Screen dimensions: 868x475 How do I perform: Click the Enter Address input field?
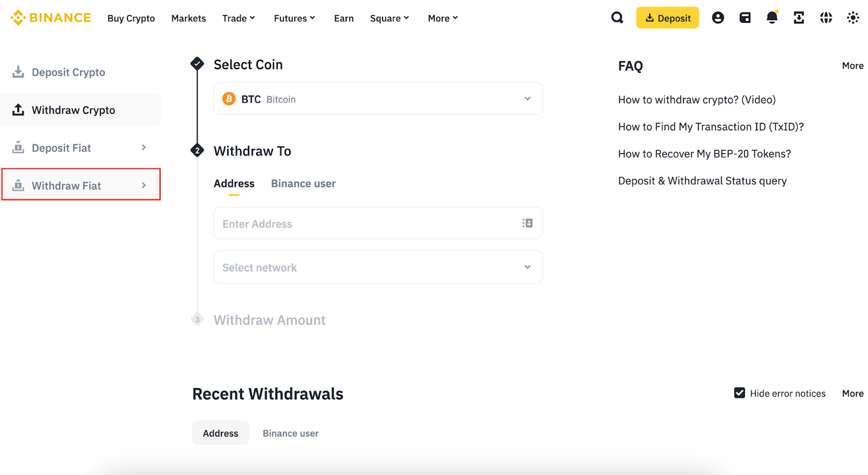point(378,223)
